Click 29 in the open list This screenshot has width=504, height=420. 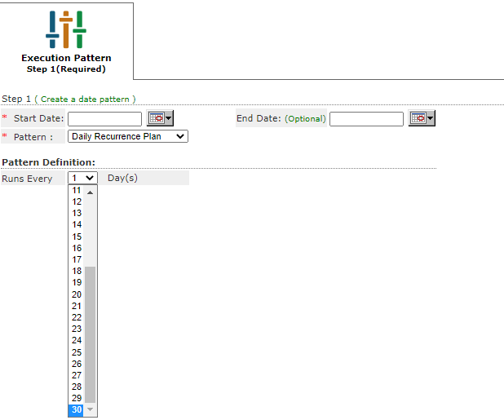pyautogui.click(x=77, y=398)
